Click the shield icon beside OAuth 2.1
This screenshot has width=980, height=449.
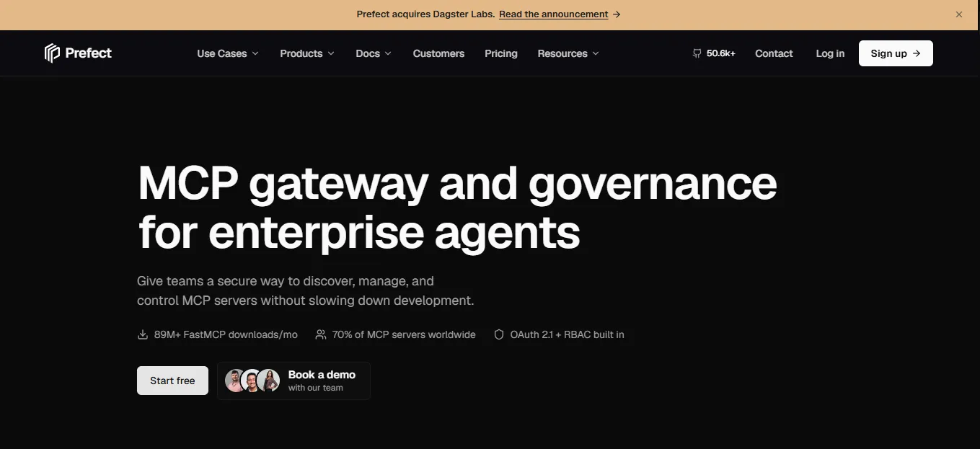point(498,334)
